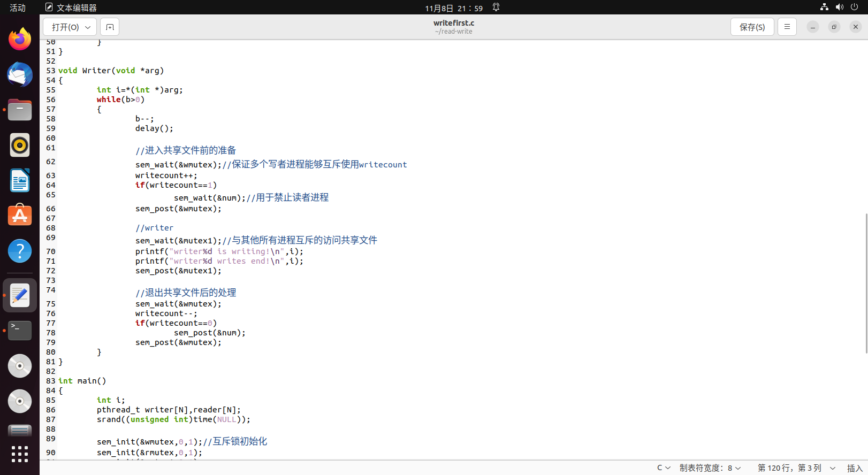
Task: Open network status icon in top bar
Action: tap(824, 7)
